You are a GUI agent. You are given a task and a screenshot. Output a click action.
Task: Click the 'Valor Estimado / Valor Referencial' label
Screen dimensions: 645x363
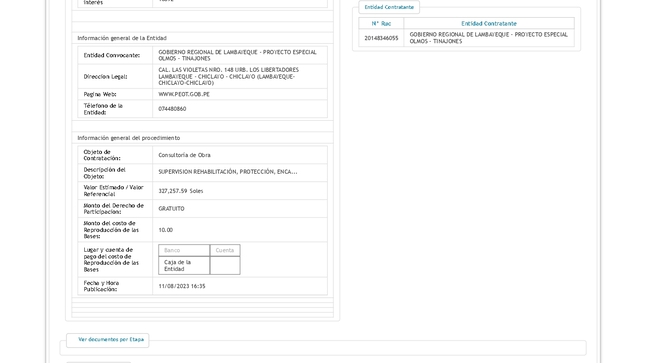pyautogui.click(x=114, y=191)
